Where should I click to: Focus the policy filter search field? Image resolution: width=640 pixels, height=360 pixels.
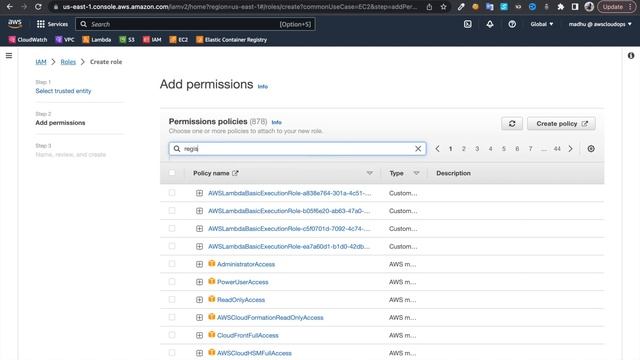click(x=297, y=149)
